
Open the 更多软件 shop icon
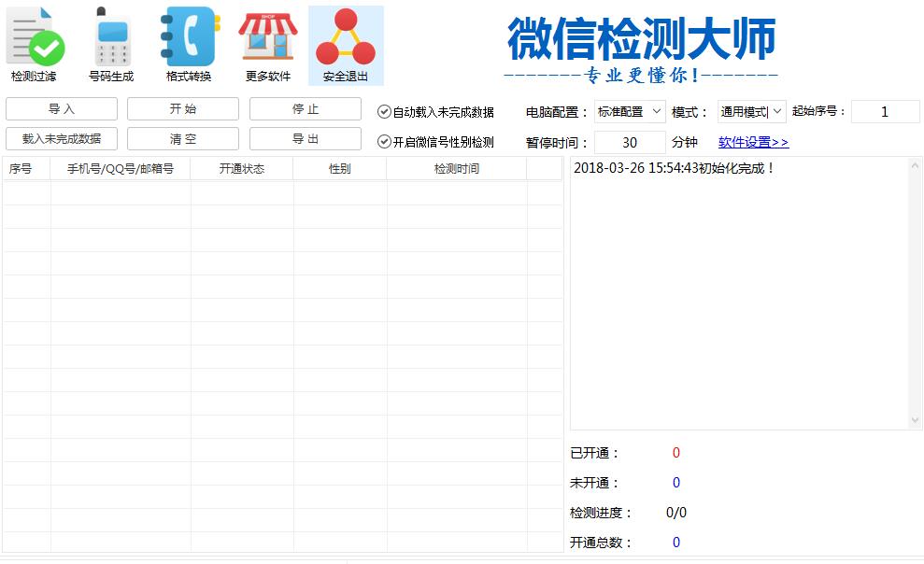coord(268,46)
